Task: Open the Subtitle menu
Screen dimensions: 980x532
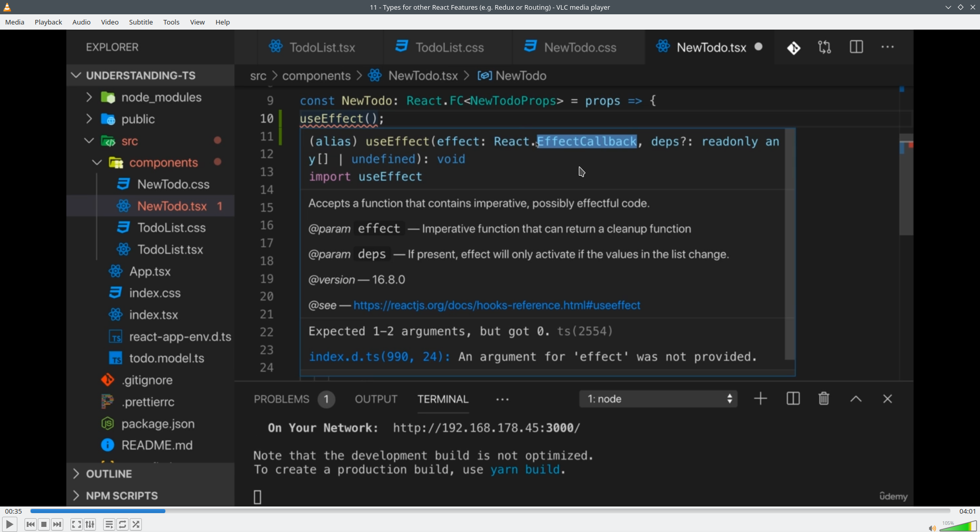Action: [141, 22]
